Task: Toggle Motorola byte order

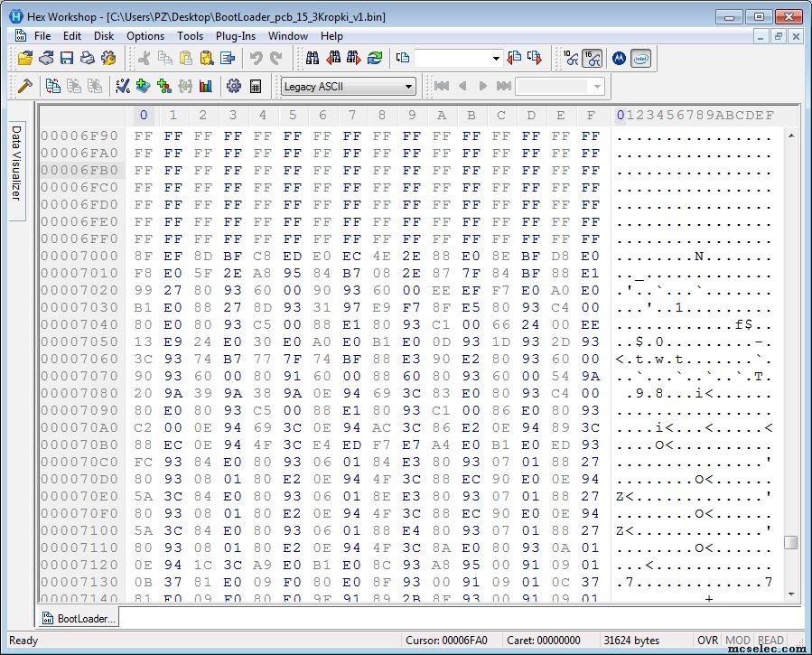Action: click(x=619, y=58)
